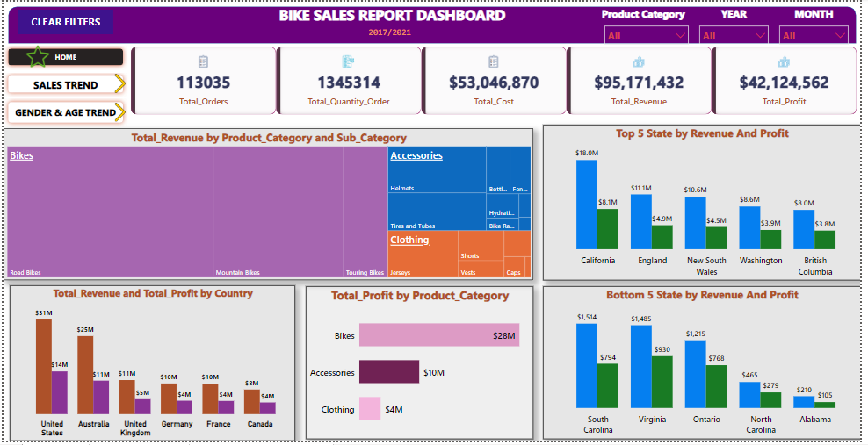868x445 pixels.
Task: Click the icon above Total_Quantity_Order
Action: (348, 62)
